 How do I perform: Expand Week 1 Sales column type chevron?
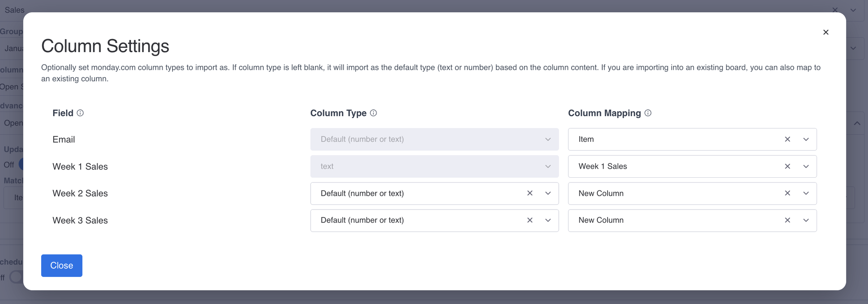(x=548, y=166)
